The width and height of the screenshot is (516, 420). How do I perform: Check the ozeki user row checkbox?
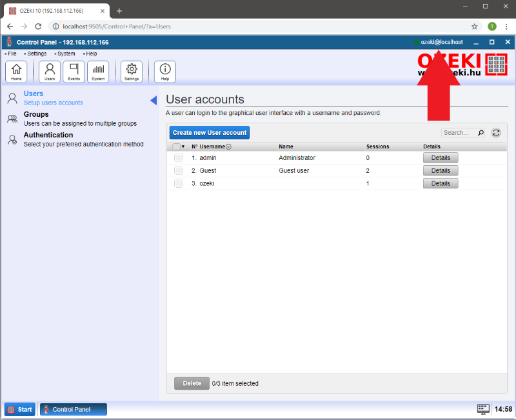coord(179,183)
